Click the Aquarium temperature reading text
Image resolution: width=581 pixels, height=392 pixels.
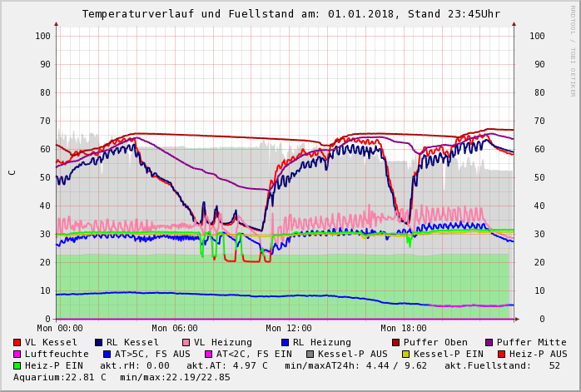(60, 377)
